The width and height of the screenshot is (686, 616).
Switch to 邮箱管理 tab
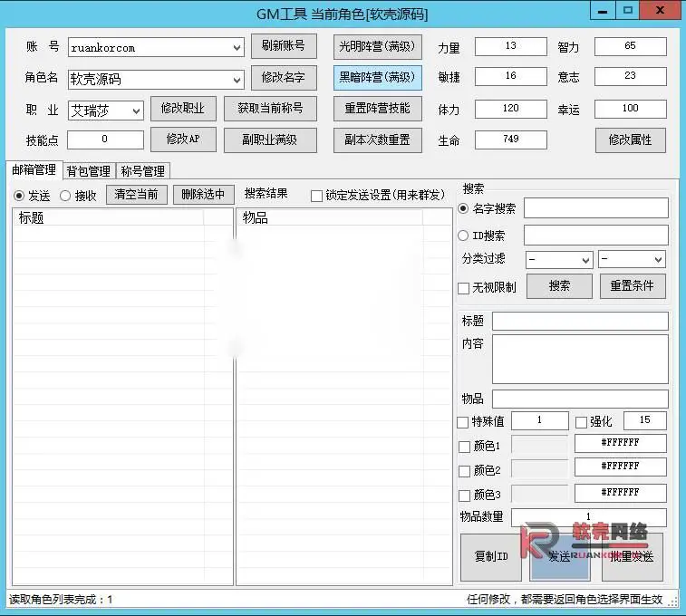(34, 170)
